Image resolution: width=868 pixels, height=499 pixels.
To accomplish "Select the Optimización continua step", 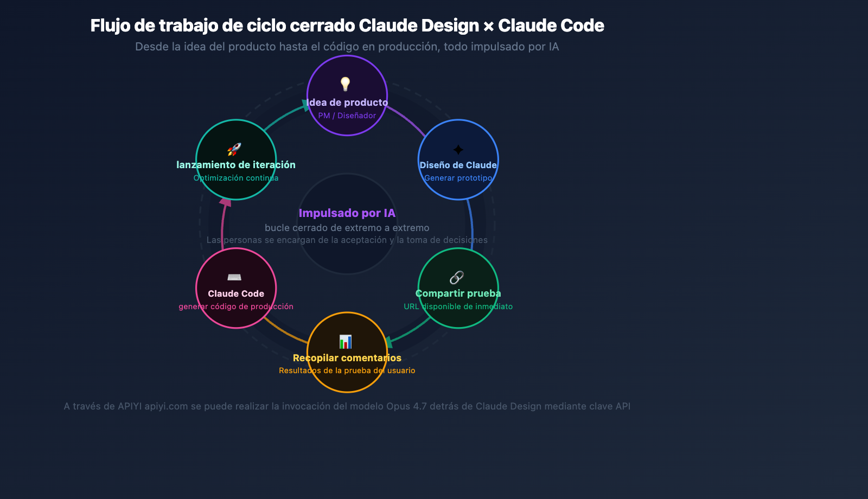I will click(235, 178).
